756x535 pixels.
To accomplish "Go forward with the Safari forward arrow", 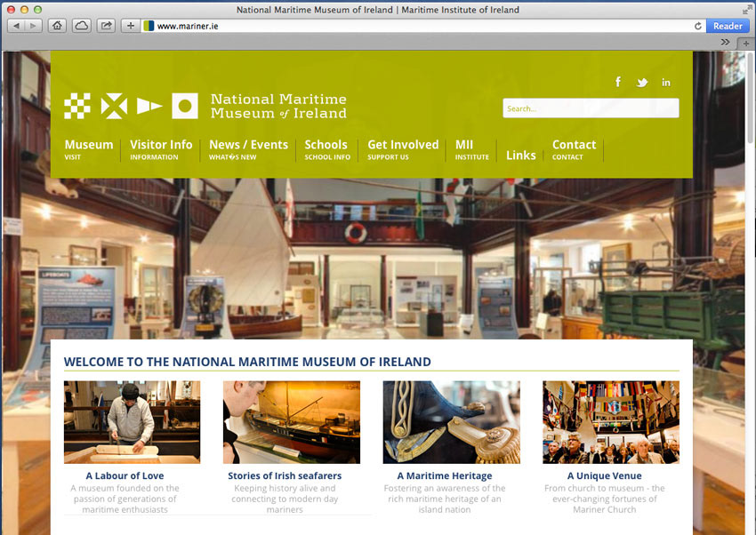I will coord(33,26).
